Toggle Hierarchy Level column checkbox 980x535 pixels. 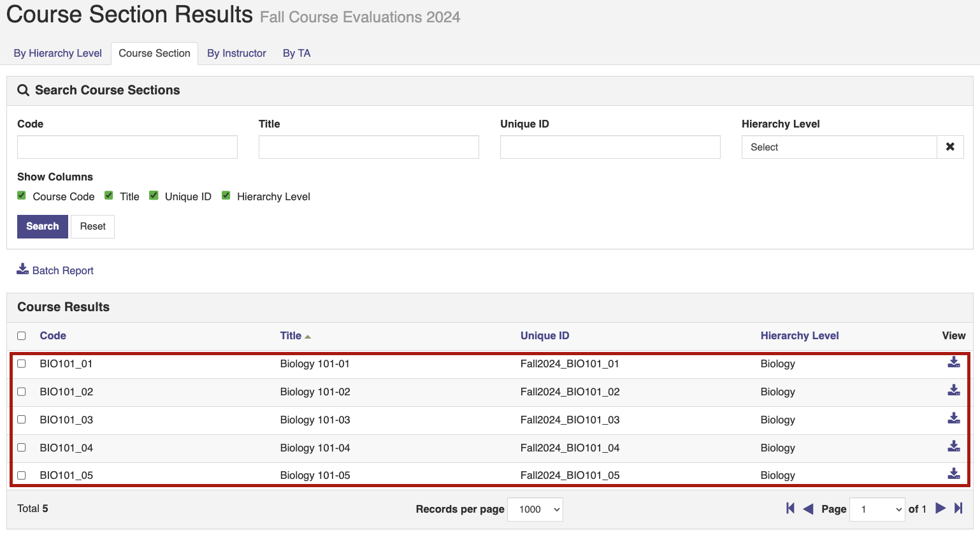(226, 196)
